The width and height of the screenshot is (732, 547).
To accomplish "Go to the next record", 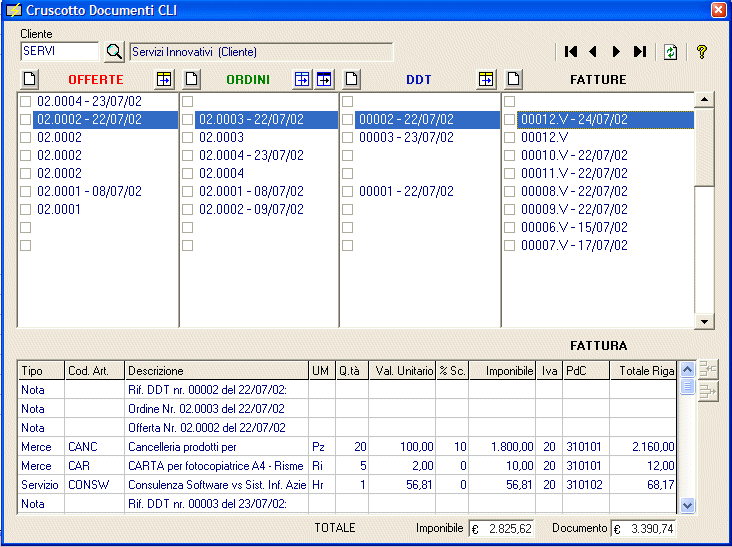I will tap(616, 52).
